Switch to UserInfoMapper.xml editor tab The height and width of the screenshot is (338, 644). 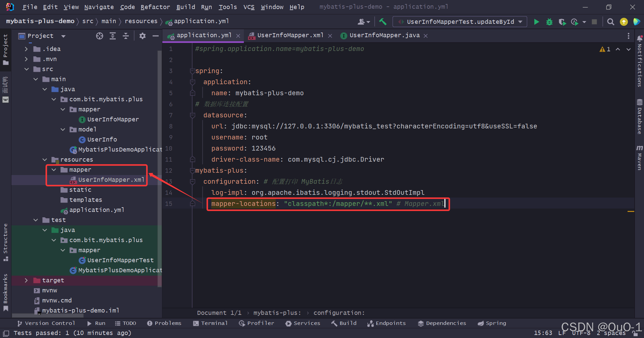point(290,36)
